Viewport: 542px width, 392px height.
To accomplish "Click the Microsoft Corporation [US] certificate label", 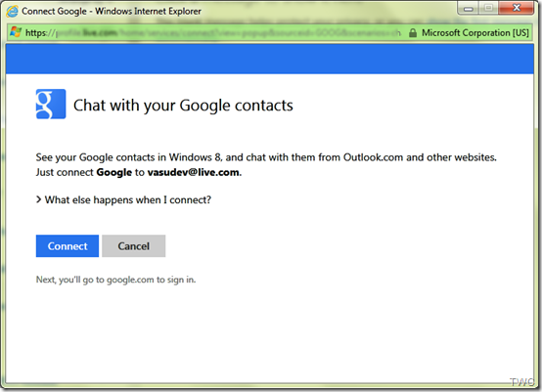I will click(x=474, y=33).
